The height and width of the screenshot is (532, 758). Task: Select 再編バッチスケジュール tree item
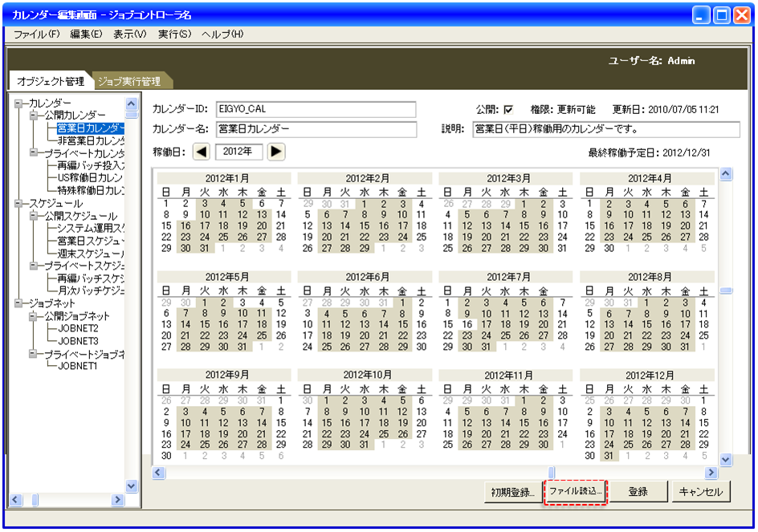click(x=91, y=278)
